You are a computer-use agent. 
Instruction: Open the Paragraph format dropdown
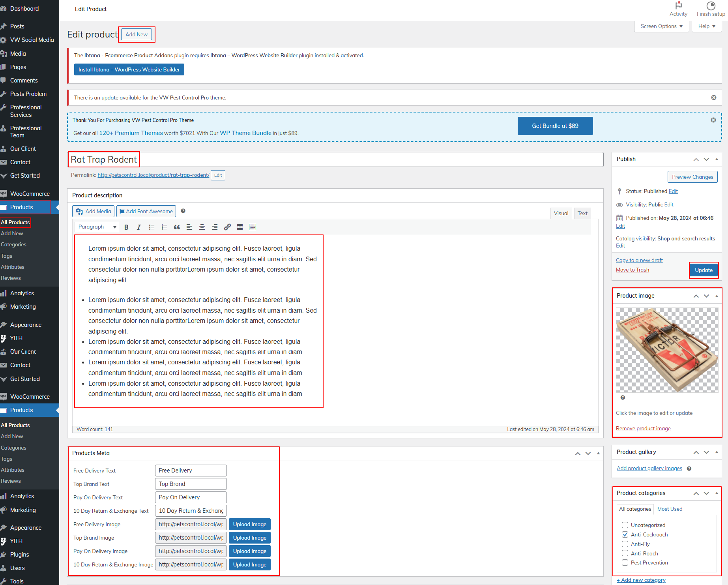pos(97,227)
